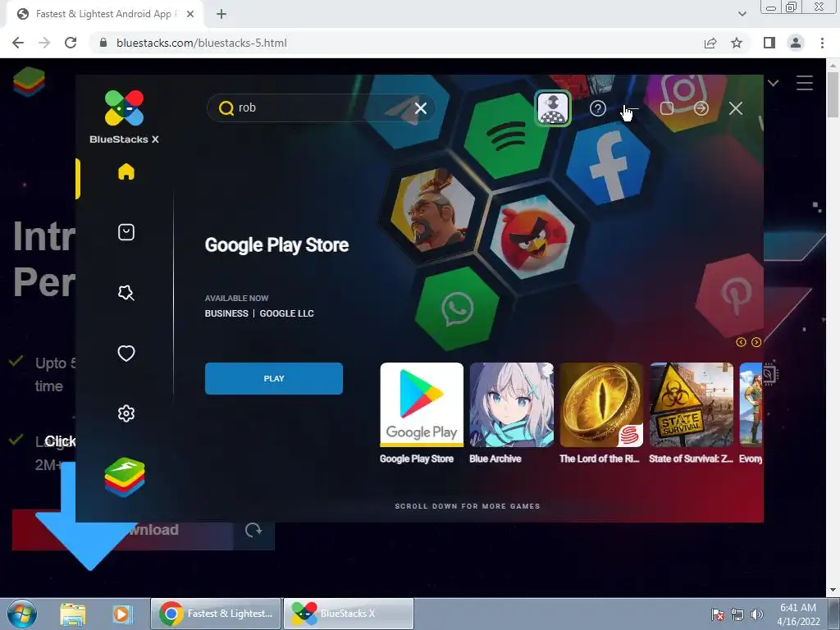This screenshot has width=840, height=630.
Task: Open the My Games bag icon in sidebar
Action: pyautogui.click(x=126, y=232)
